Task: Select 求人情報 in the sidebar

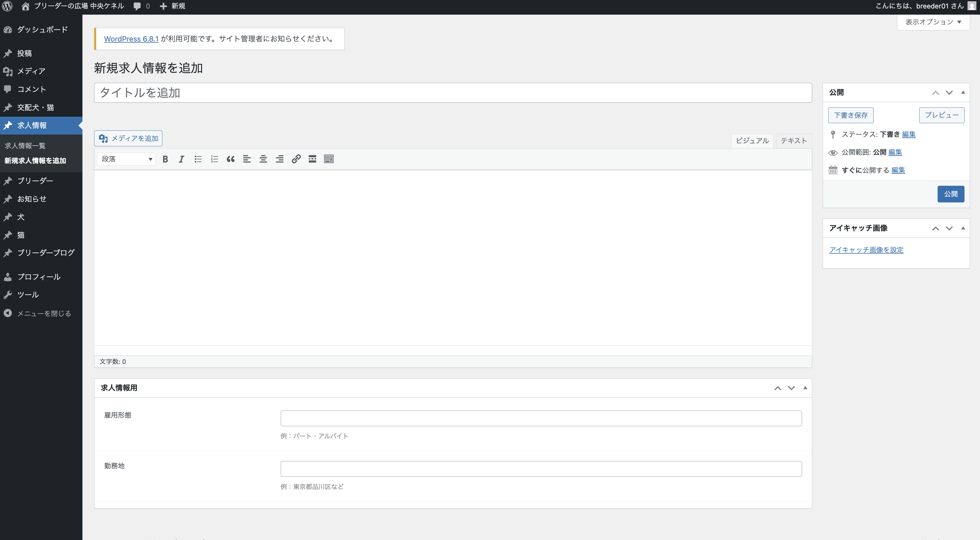Action: 41,125
